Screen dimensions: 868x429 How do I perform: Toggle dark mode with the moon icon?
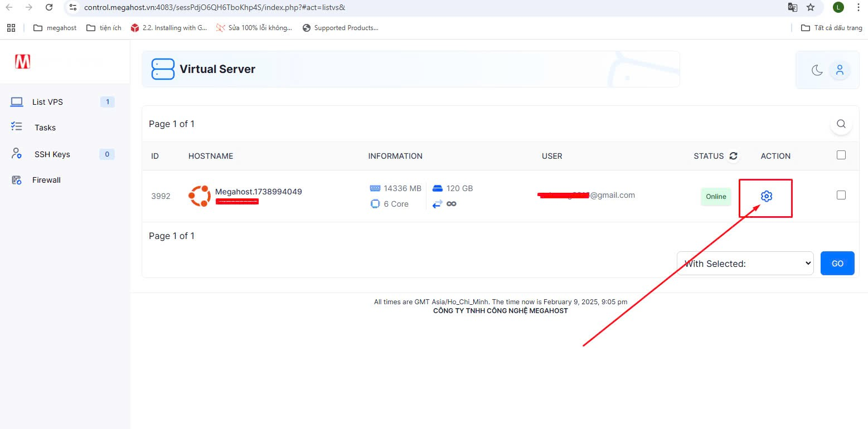[817, 70]
